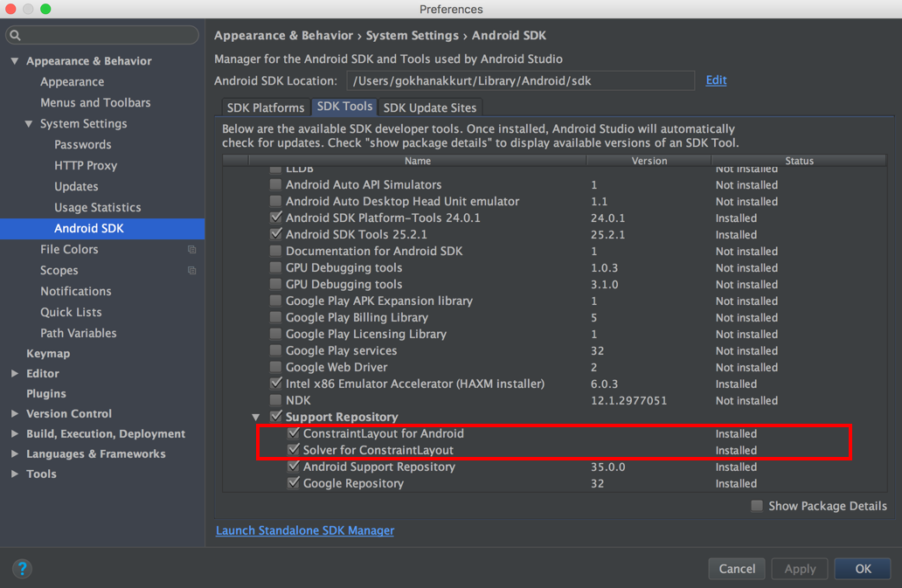Select Keymap in the settings tree
The width and height of the screenshot is (902, 588).
pos(48,354)
